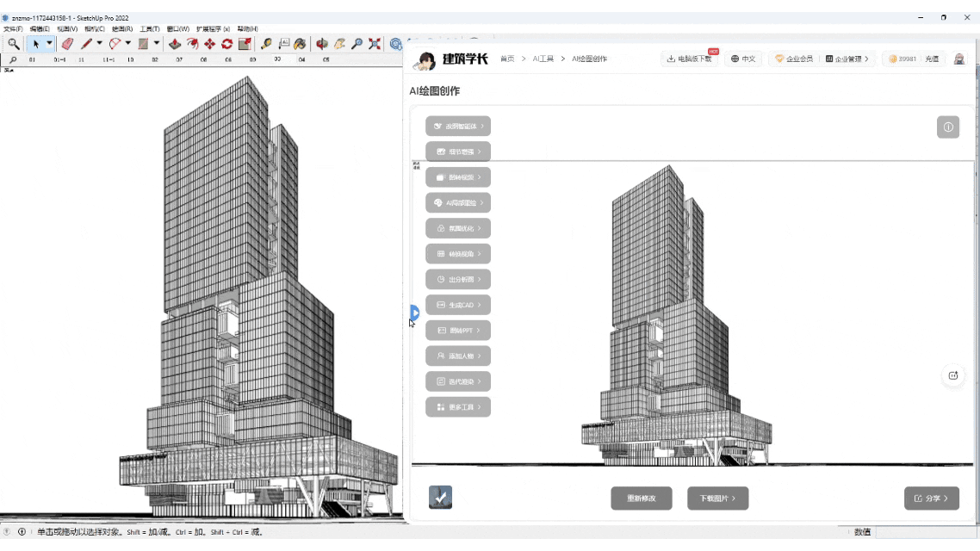Click the 数值 measurements input box

(925, 532)
